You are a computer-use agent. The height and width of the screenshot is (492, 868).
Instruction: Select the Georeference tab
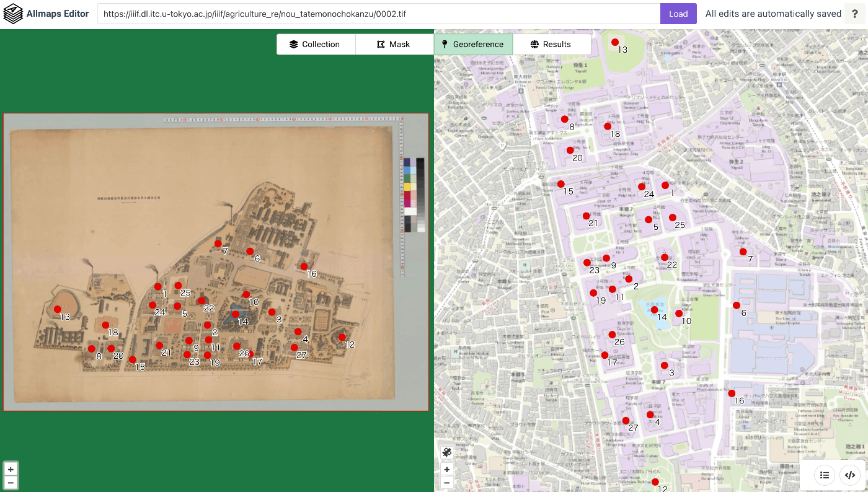tap(473, 44)
